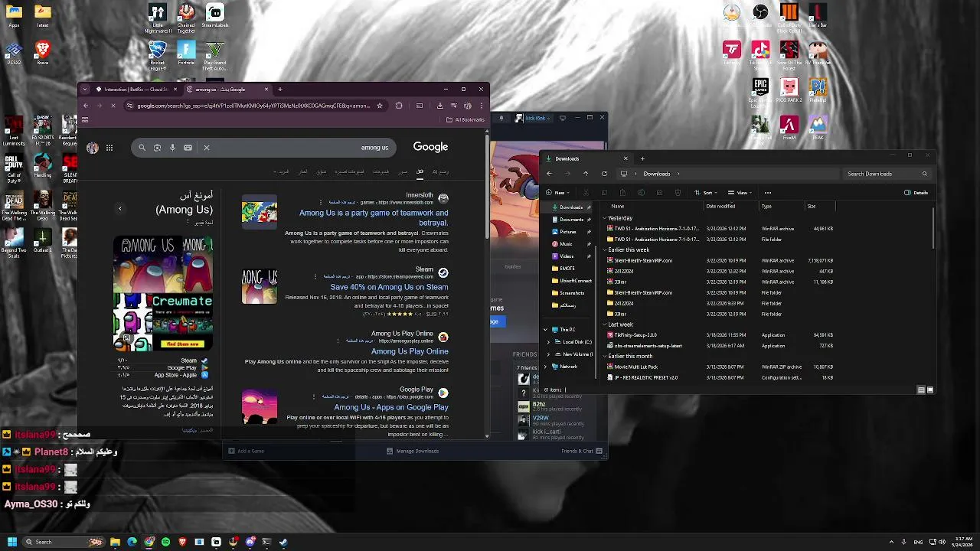Collapse the Last week file group
Viewport: 980px width, 551px height.
point(604,324)
